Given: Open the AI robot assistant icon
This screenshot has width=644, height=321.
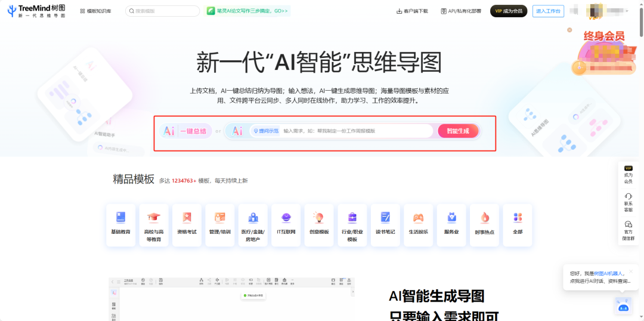Looking at the screenshot, I should coord(623,306).
